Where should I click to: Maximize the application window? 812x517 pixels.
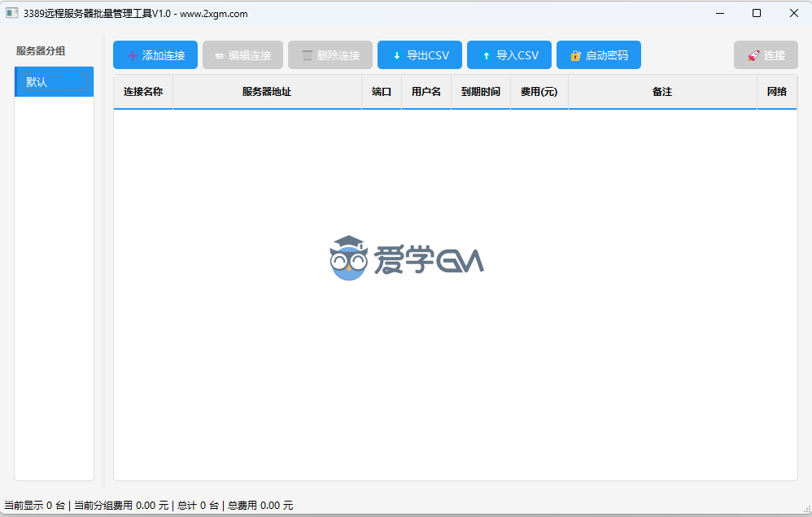pyautogui.click(x=757, y=13)
